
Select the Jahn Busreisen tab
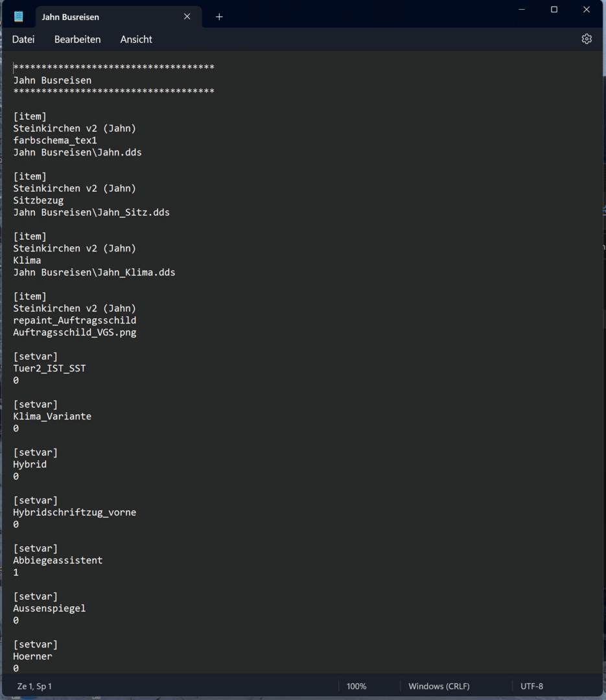(x=104, y=17)
